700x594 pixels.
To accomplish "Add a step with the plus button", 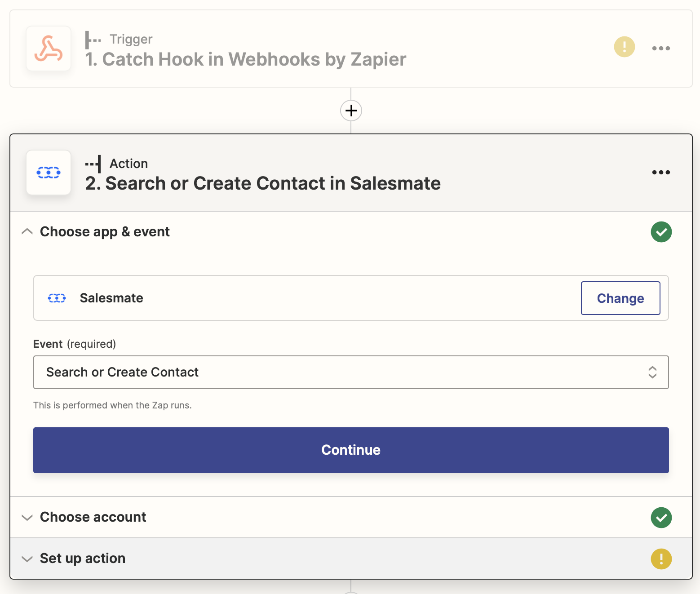I will point(351,111).
